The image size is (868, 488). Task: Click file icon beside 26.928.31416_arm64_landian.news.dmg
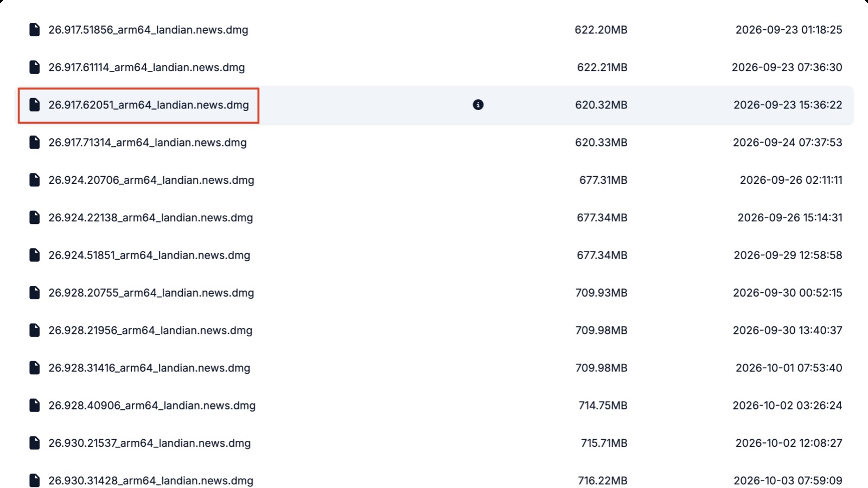click(34, 368)
